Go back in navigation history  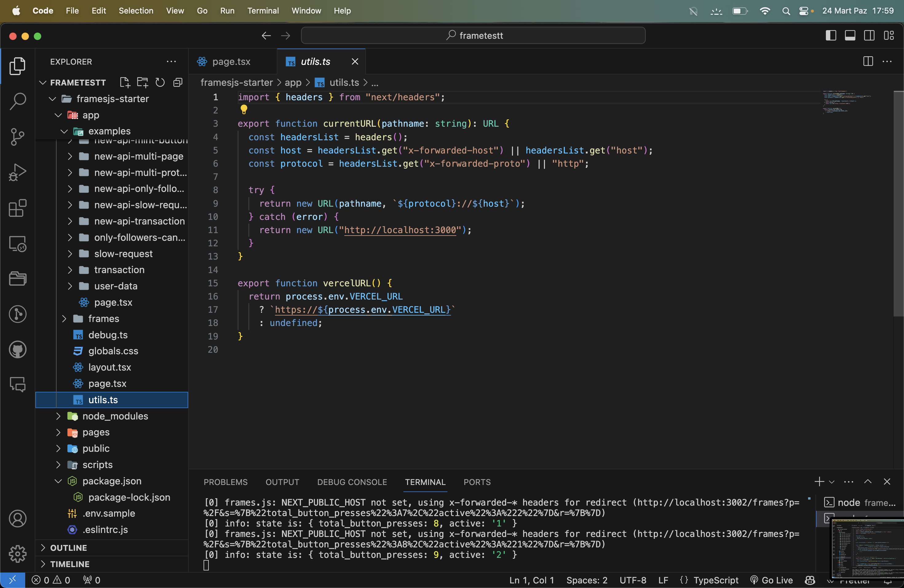click(266, 36)
